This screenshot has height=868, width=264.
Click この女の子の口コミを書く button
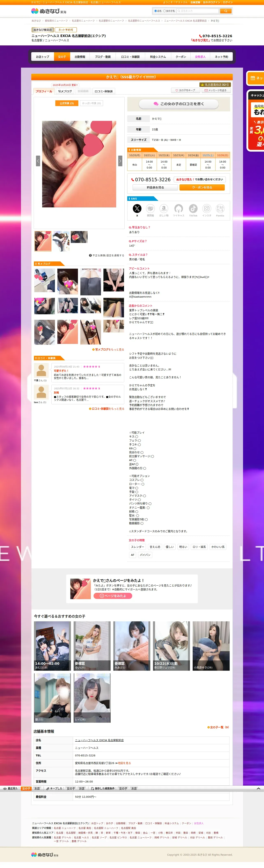178,104
